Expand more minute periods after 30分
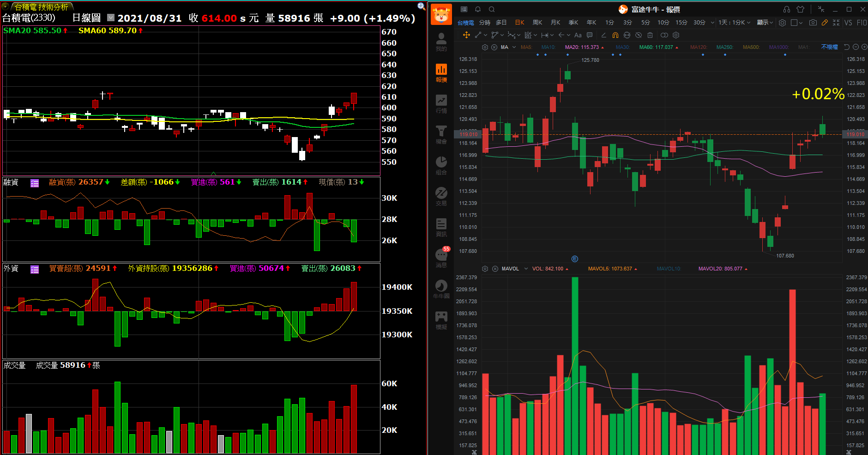Image resolution: width=868 pixels, height=455 pixels. click(x=712, y=22)
